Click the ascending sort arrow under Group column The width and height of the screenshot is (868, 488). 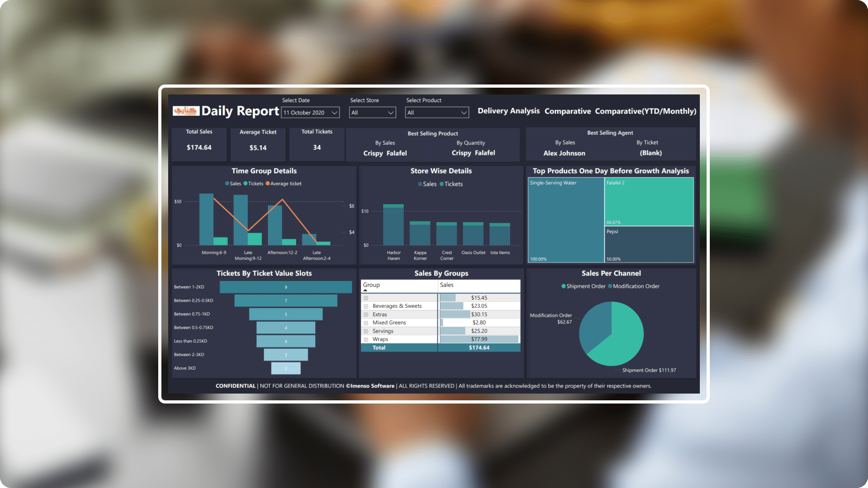[366, 290]
